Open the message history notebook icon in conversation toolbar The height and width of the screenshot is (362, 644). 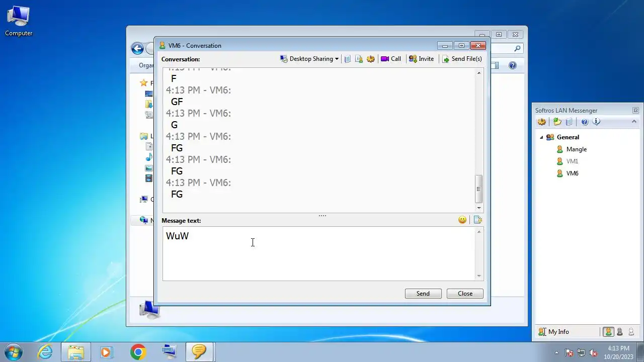click(x=347, y=59)
